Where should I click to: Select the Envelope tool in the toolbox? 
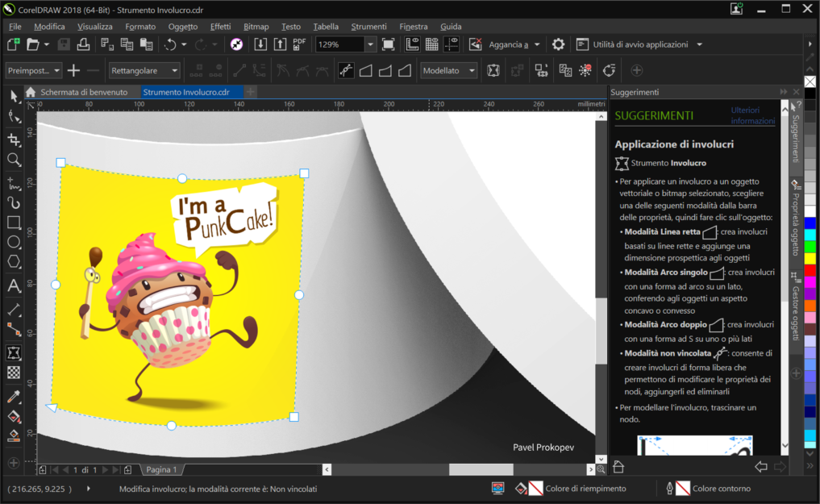click(x=12, y=352)
